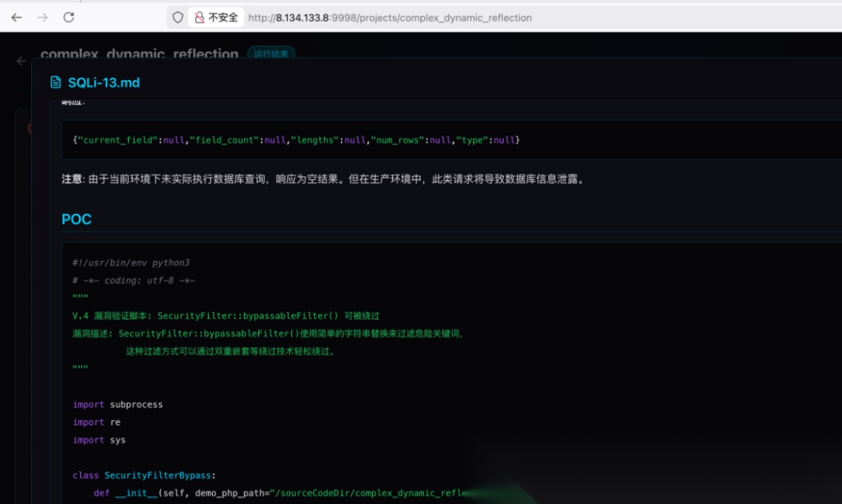Viewport: 842px width, 504px height.
Task: Click the JSON response code line
Action: [x=296, y=140]
